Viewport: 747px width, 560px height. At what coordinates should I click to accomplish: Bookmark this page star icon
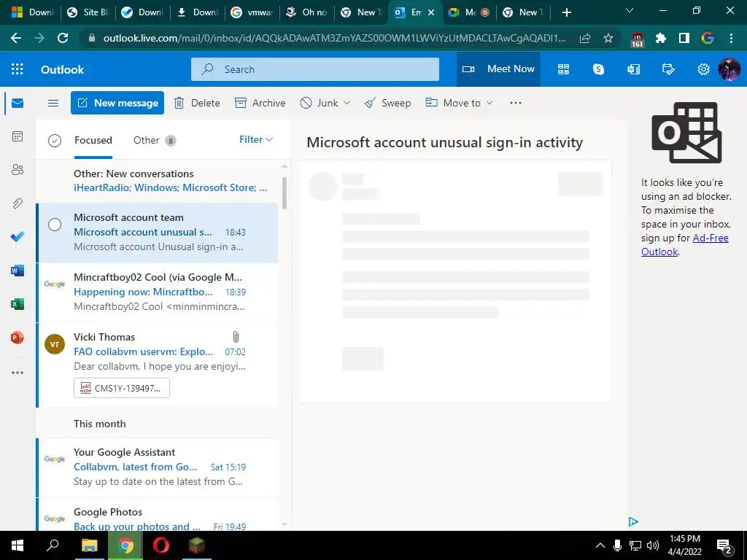tap(608, 38)
